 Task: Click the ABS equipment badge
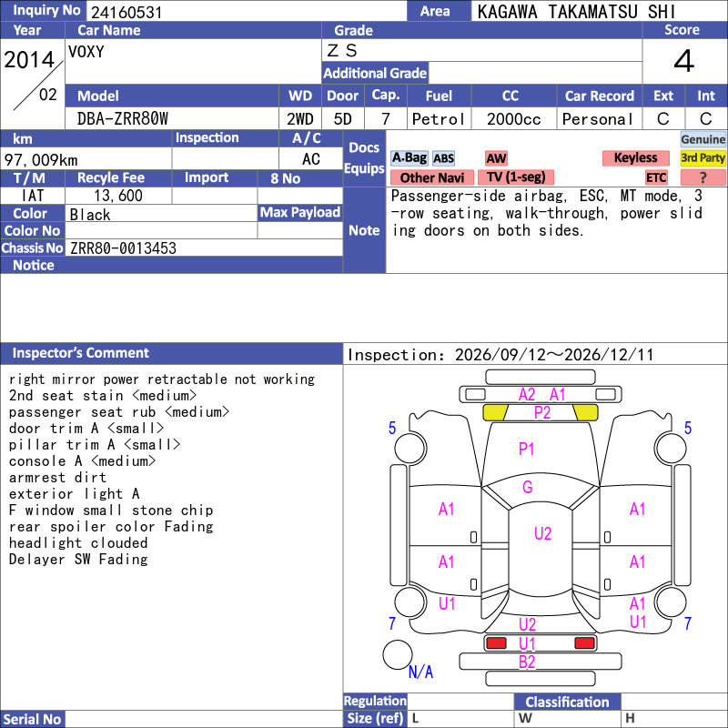pos(443,158)
